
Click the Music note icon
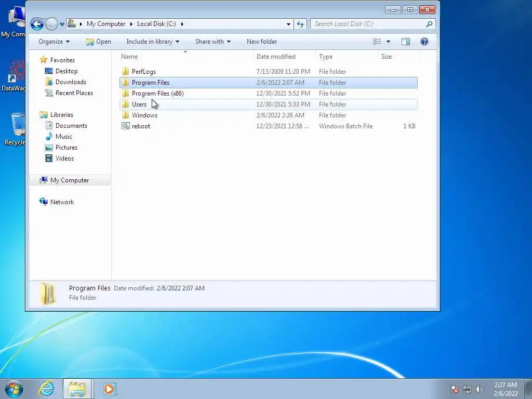click(49, 136)
